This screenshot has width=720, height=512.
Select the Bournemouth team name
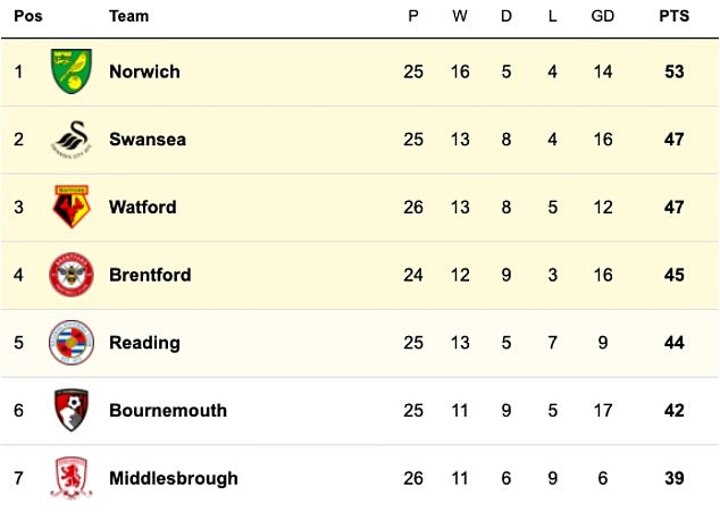168,411
